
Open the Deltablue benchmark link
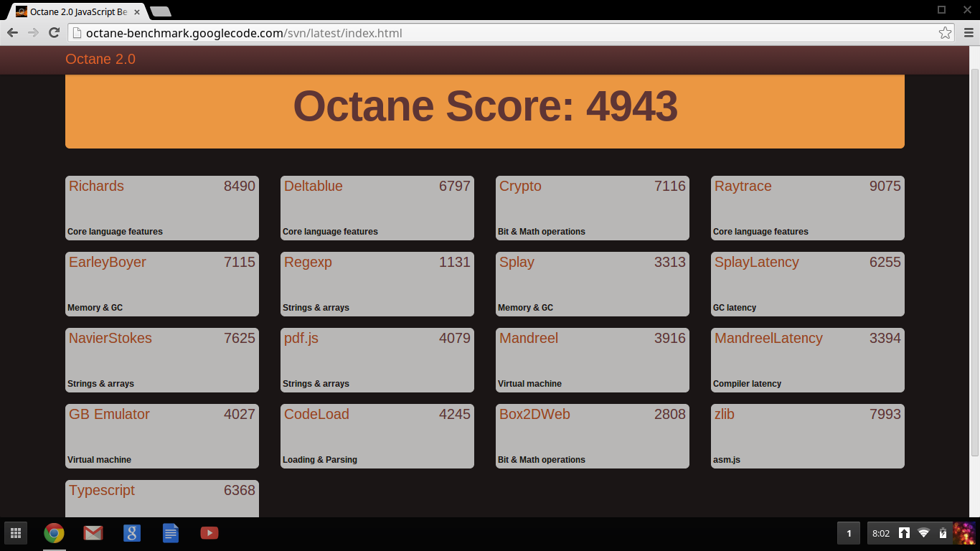314,186
